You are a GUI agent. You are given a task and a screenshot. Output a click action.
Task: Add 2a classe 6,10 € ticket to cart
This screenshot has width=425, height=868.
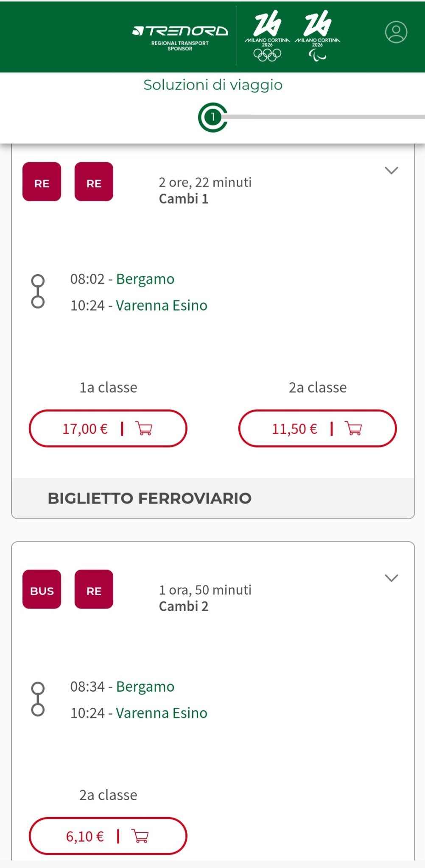[108, 836]
